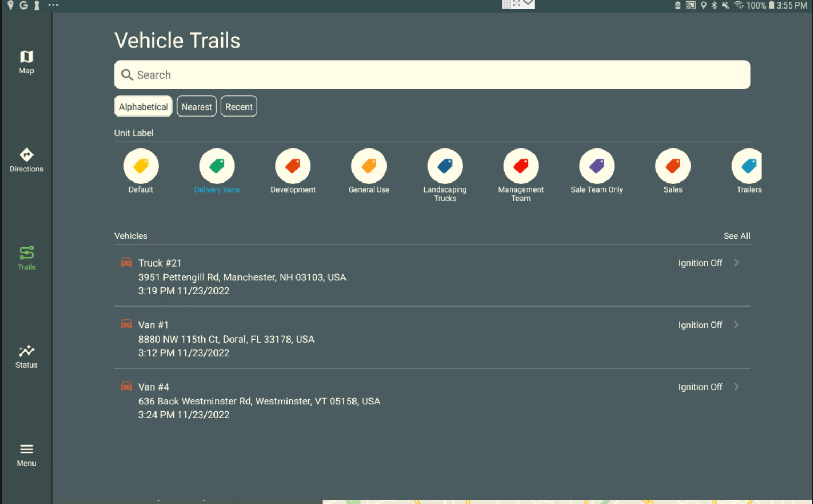This screenshot has height=504, width=813.
Task: Select the Landscaping Trucks unit label tag
Action: pyautogui.click(x=445, y=166)
